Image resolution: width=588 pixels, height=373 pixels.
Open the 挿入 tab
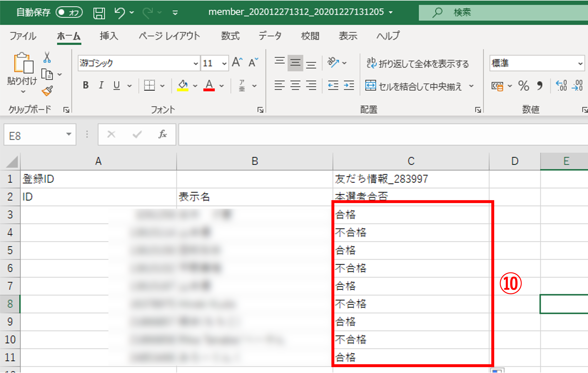click(109, 36)
